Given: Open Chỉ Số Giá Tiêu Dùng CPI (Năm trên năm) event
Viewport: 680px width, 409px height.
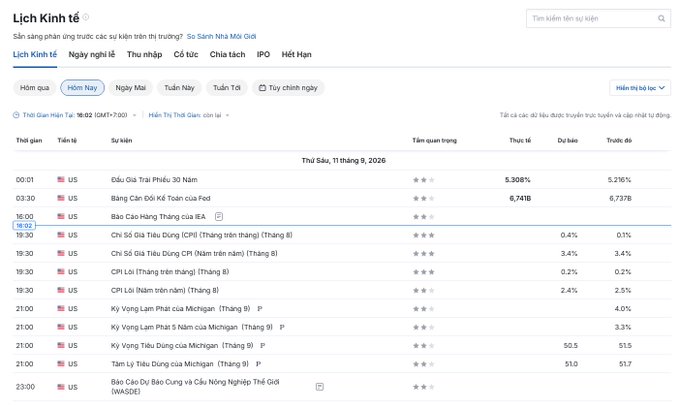Looking at the screenshot, I should pyautogui.click(x=194, y=253).
